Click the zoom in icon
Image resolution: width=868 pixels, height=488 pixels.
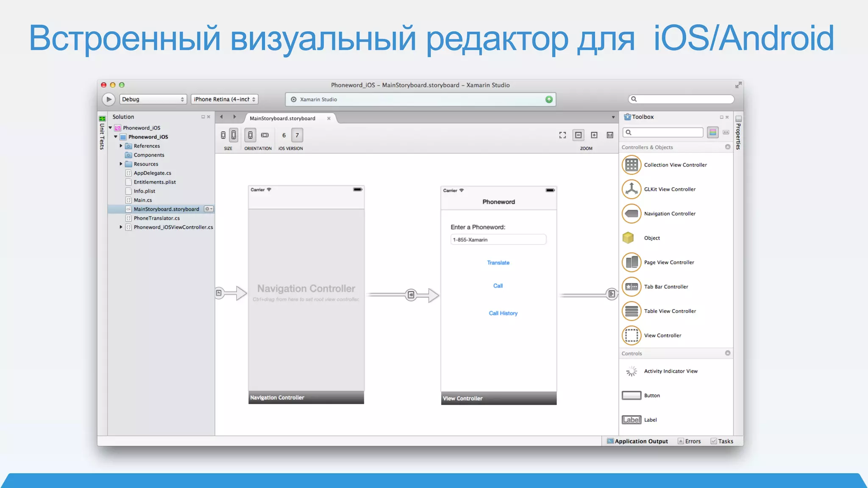pos(594,135)
